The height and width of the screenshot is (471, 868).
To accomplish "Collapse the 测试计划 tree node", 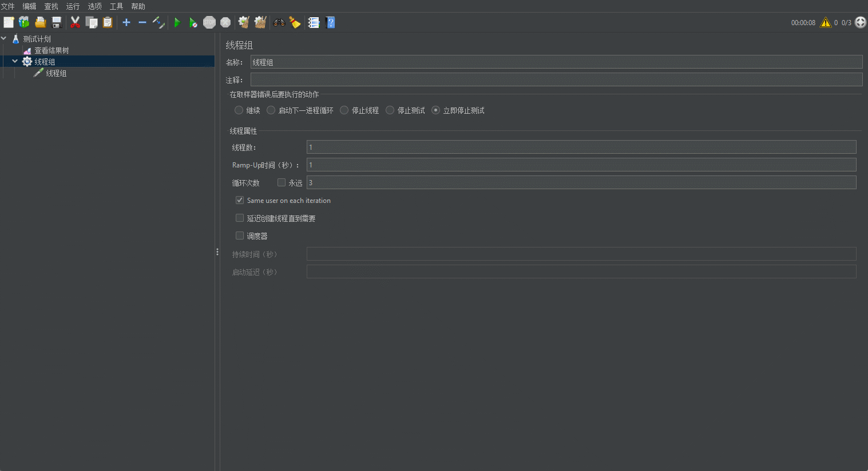I will click(4, 39).
